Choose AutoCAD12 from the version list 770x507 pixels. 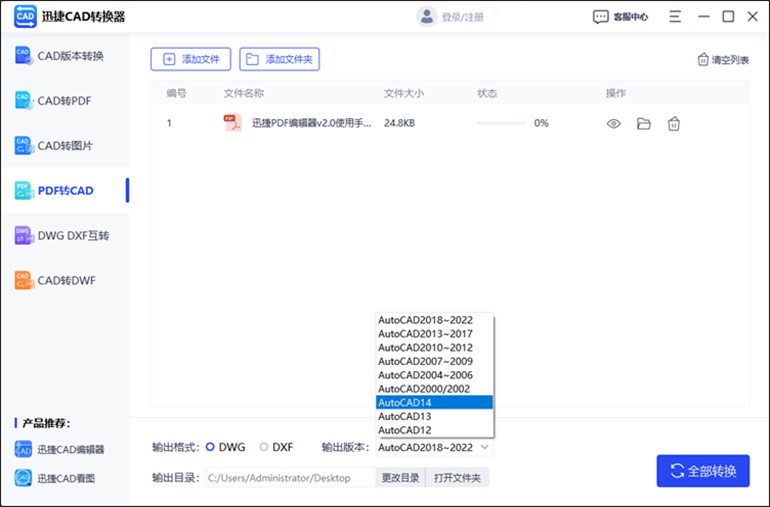pyautogui.click(x=434, y=430)
